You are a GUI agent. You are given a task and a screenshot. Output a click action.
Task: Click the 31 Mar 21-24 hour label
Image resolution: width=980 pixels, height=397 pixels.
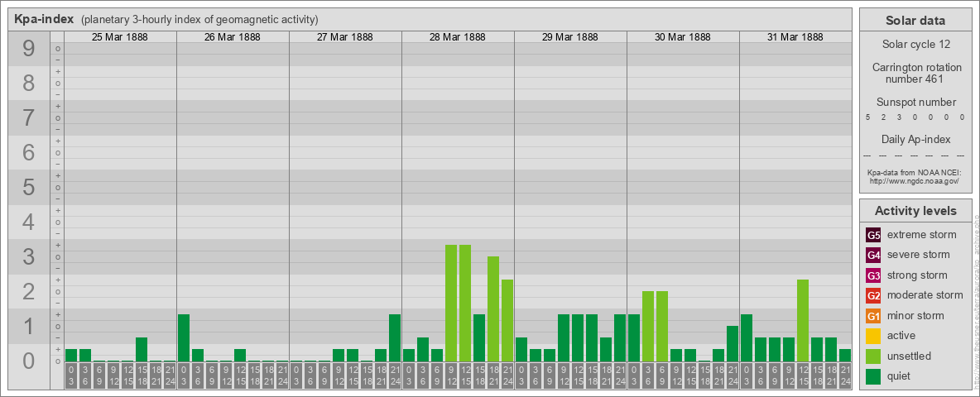point(845,375)
